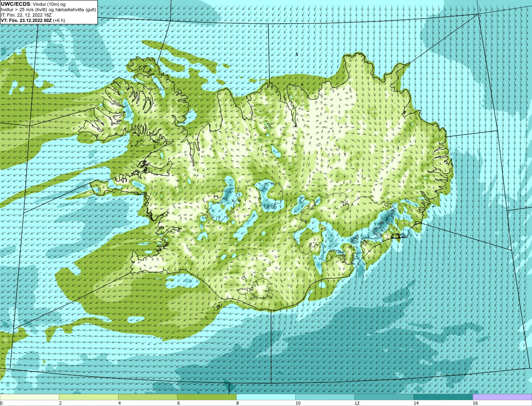Click the 'hviður > 25 m/s (hvítt)' description line
The image size is (532, 406).
click(x=49, y=10)
